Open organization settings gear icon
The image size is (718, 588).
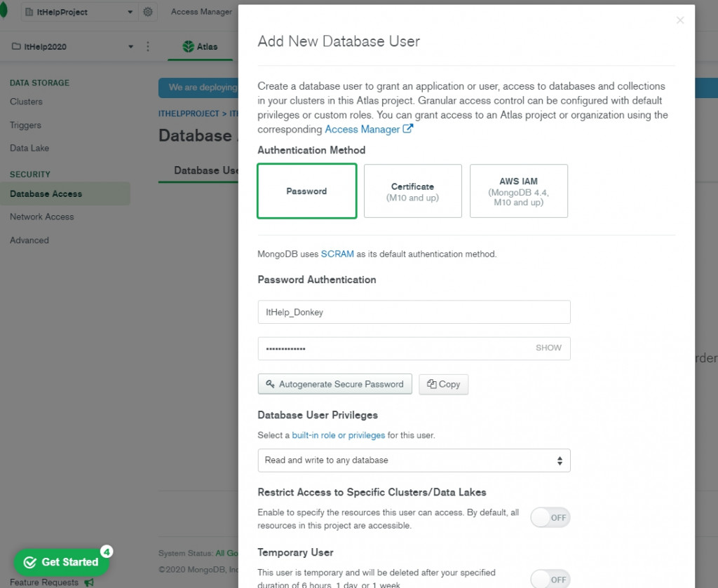pos(147,12)
